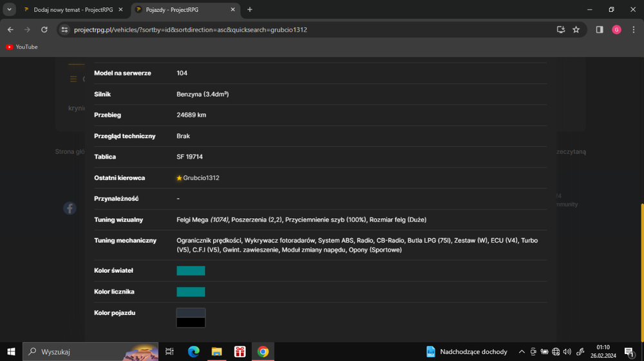
Task: Click the Kolor świateł teal swatch
Action: (x=191, y=271)
